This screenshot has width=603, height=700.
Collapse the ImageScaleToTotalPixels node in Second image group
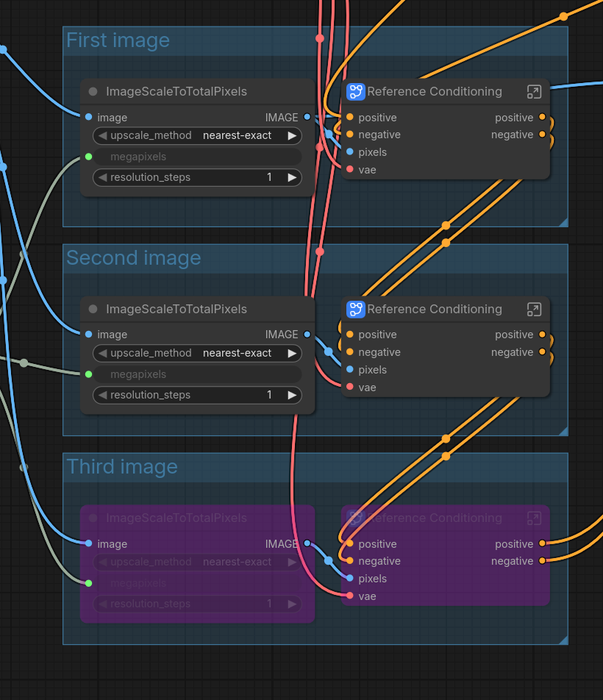coord(93,309)
